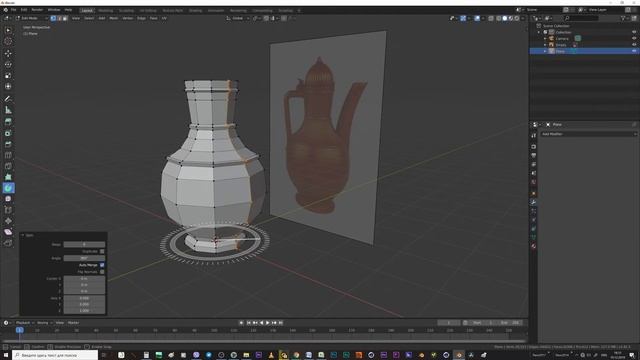Switch to the Modeling workspace tab
The image size is (640, 360).
click(106, 10)
